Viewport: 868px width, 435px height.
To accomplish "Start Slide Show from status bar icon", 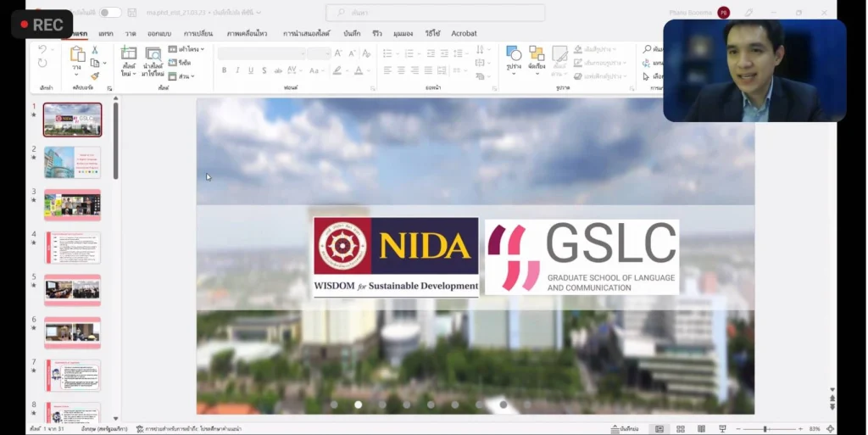I will (722, 429).
